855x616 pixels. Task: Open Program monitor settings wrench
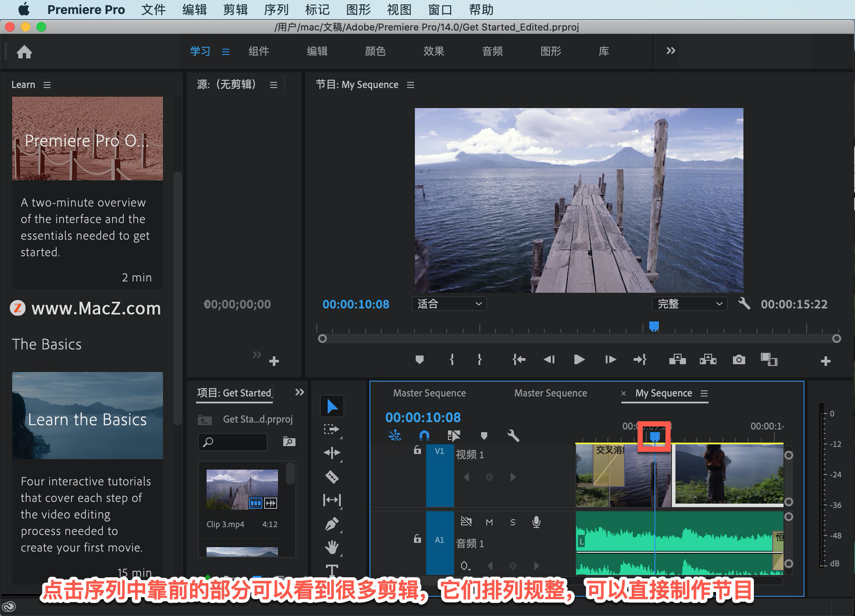tap(744, 304)
